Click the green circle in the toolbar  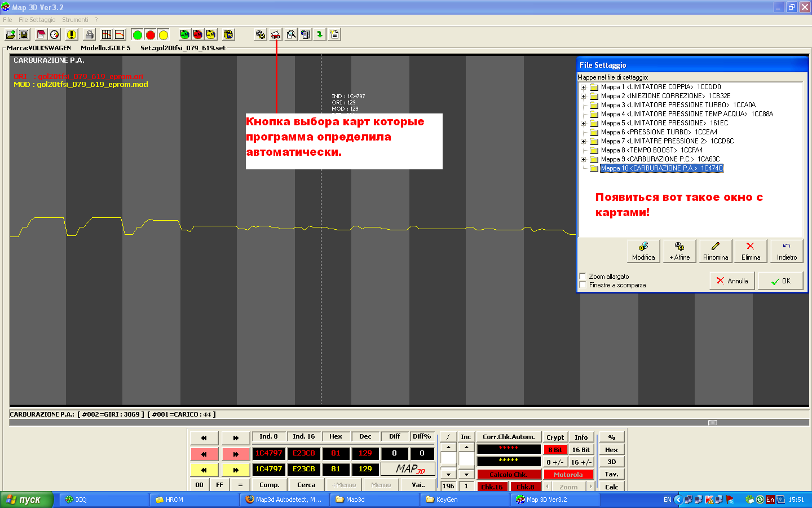pos(137,35)
